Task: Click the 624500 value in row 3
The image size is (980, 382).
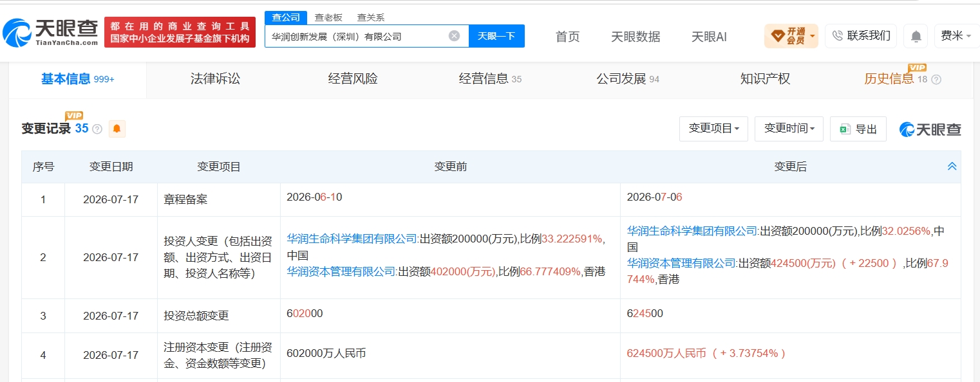Action: [645, 313]
